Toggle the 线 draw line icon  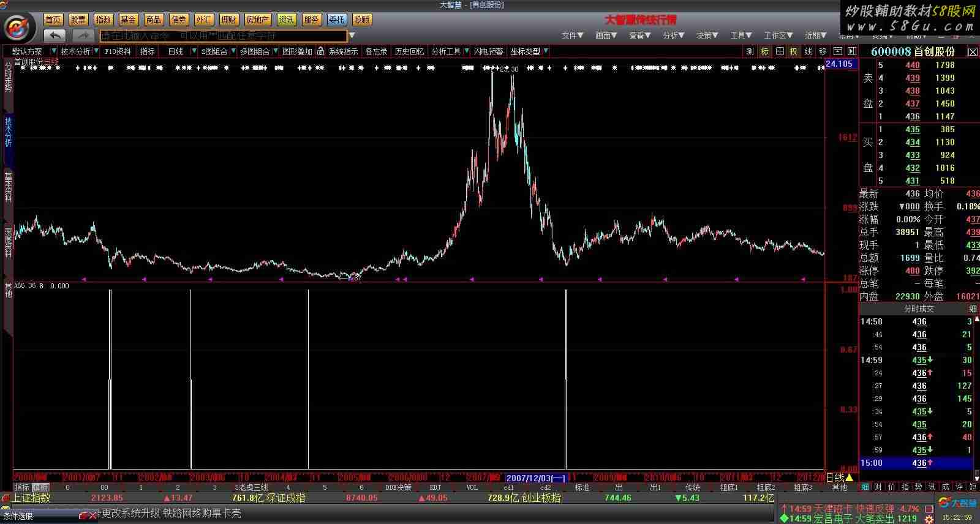pyautogui.click(x=809, y=51)
